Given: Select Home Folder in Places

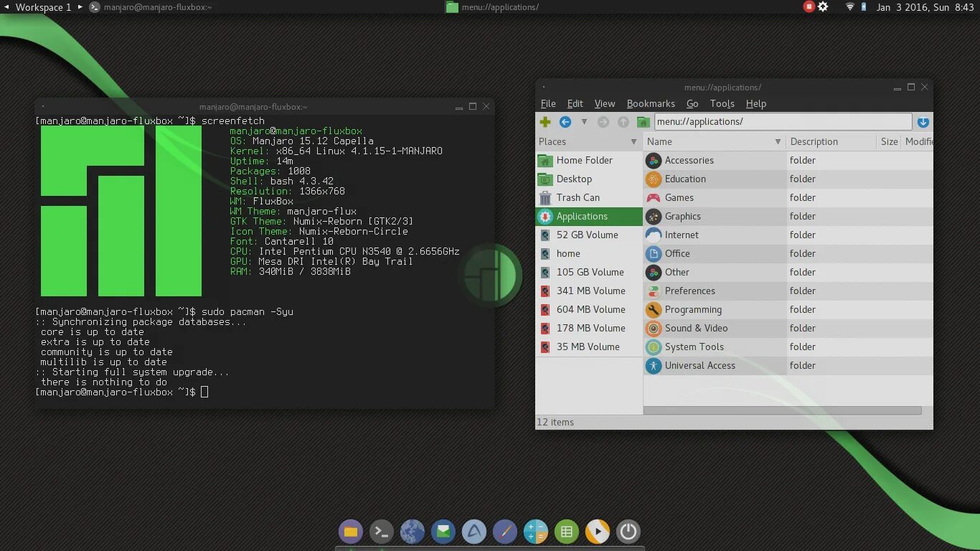Looking at the screenshot, I should coord(589,160).
